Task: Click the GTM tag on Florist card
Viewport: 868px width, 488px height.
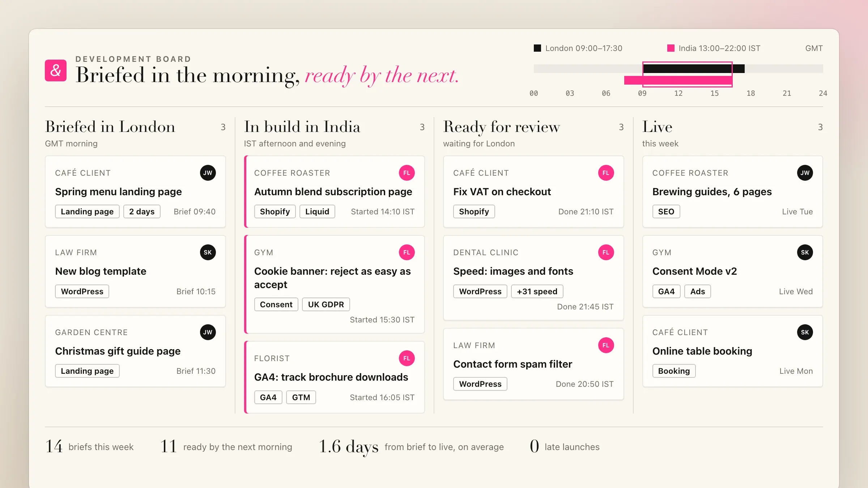Action: point(301,397)
